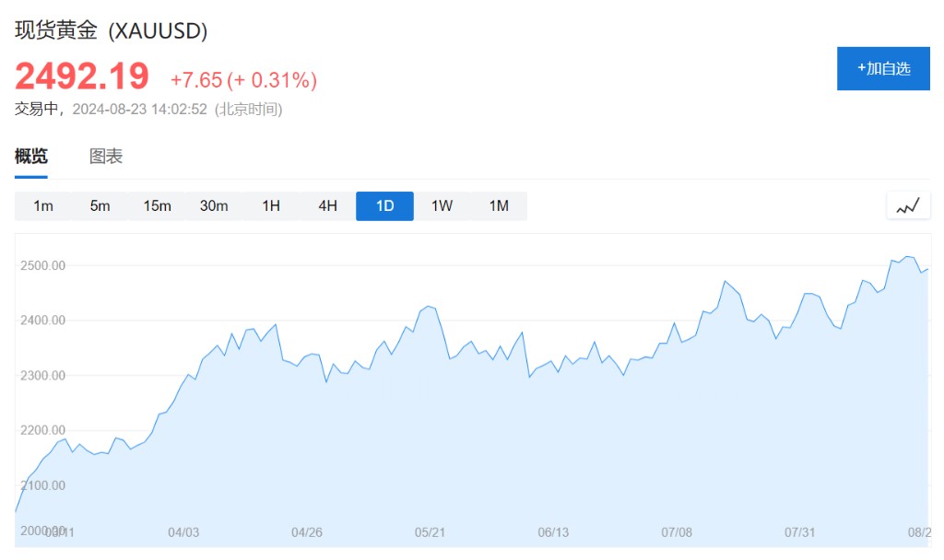Click the 2492.19 current price
The width and height of the screenshot is (944, 560).
[82, 76]
